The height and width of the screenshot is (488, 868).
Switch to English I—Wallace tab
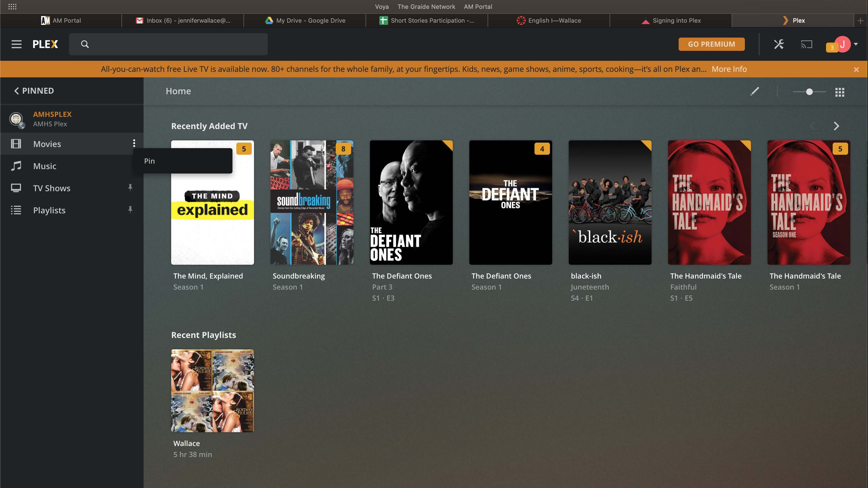[x=549, y=20]
